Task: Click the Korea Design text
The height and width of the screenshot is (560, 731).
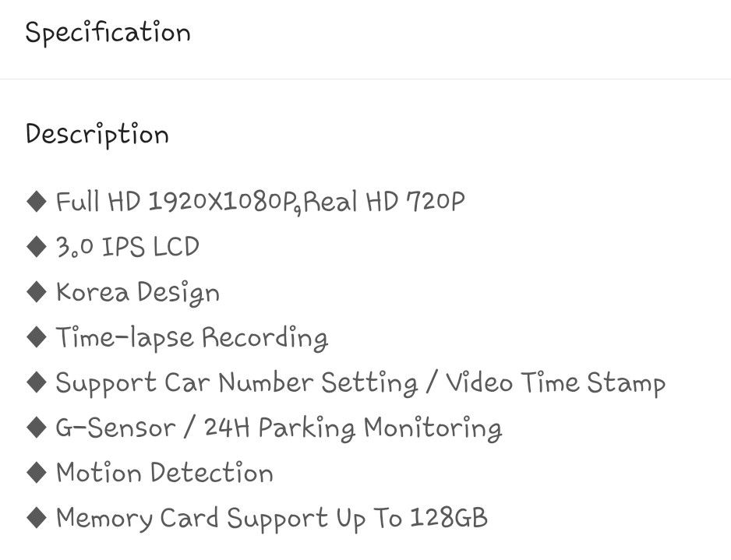Action: point(137,294)
